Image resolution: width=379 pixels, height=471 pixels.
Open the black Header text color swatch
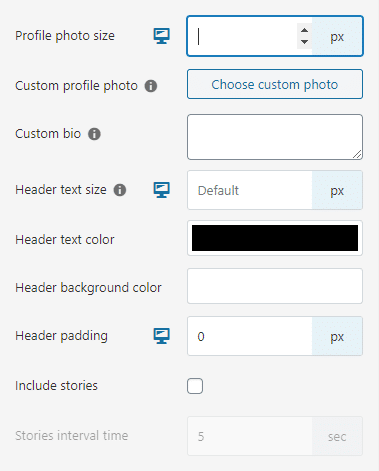pos(275,238)
